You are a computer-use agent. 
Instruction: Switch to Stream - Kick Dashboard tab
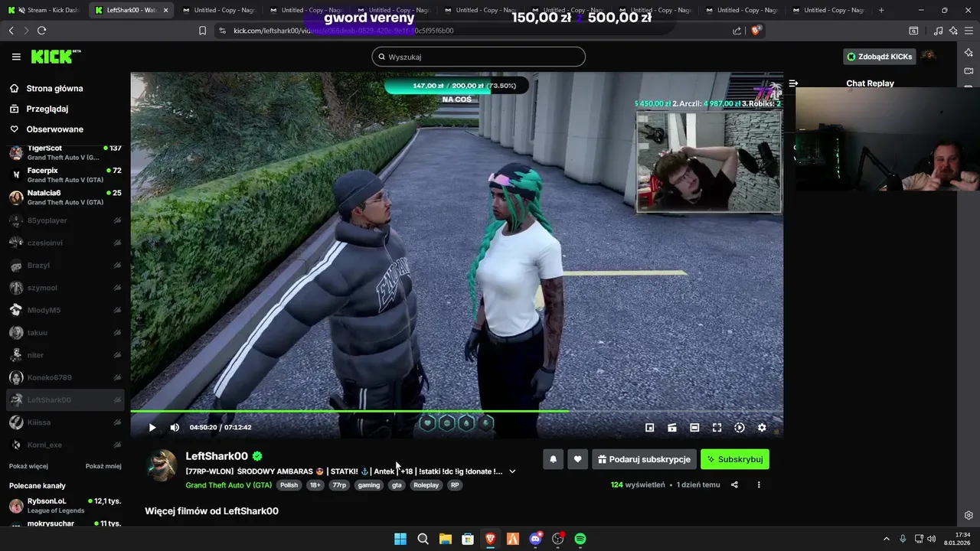tap(44, 10)
